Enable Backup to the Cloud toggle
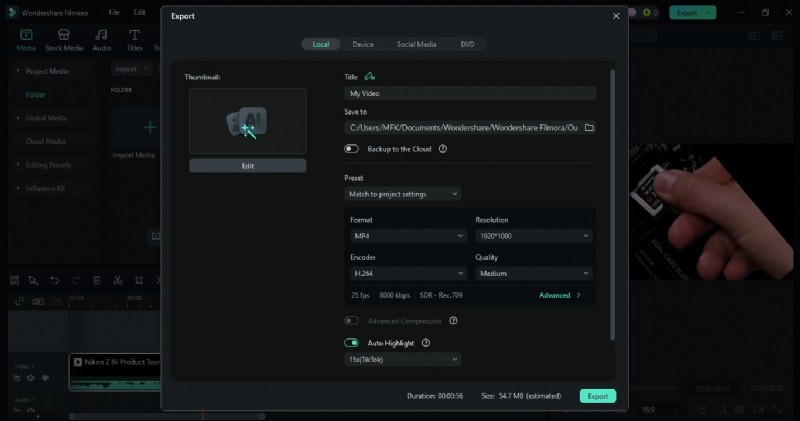800x421 pixels. pos(351,148)
